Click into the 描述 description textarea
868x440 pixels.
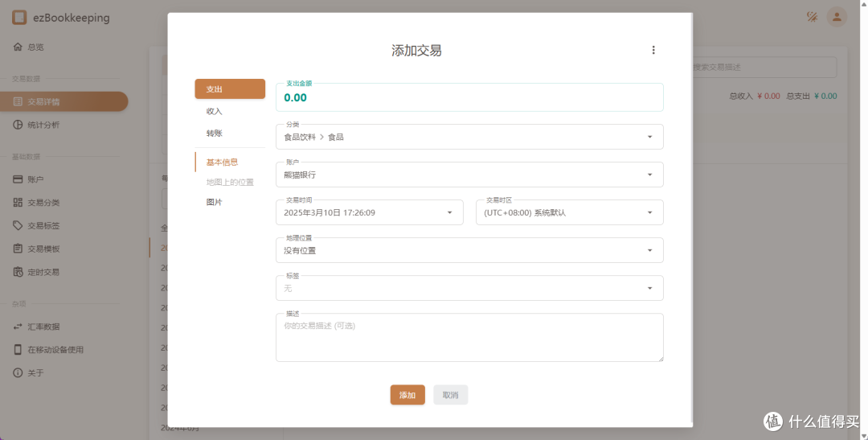tap(469, 338)
